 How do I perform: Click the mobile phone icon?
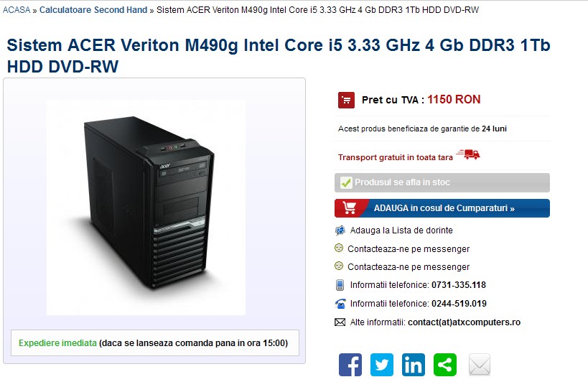coord(340,285)
